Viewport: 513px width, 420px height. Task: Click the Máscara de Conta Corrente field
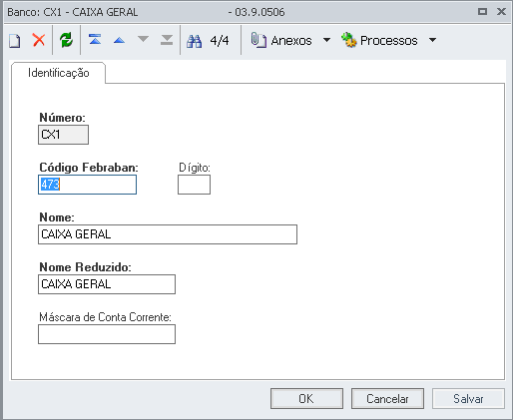107,334
